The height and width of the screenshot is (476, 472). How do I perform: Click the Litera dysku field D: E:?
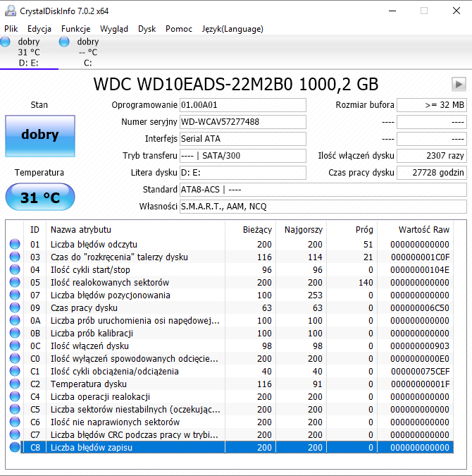tap(242, 173)
